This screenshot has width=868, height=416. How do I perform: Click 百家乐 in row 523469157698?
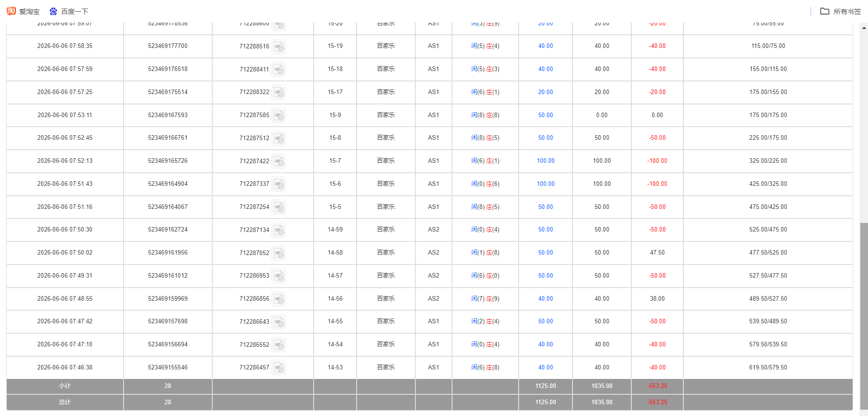[386, 321]
